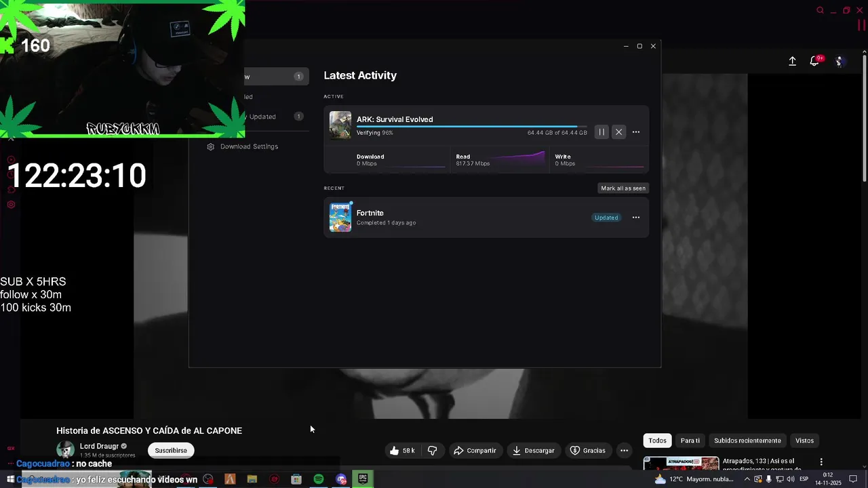Open File Explorer from the taskbar
This screenshot has height=488, width=868.
[252, 479]
